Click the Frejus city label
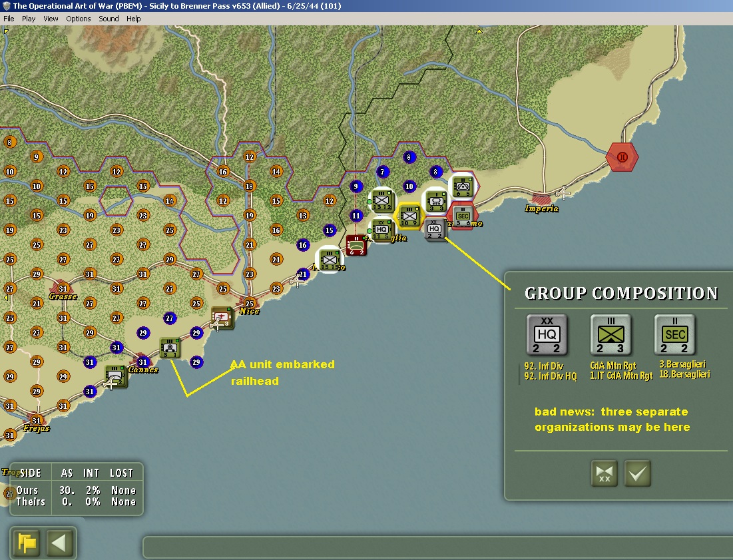The image size is (733, 560). coord(37,428)
